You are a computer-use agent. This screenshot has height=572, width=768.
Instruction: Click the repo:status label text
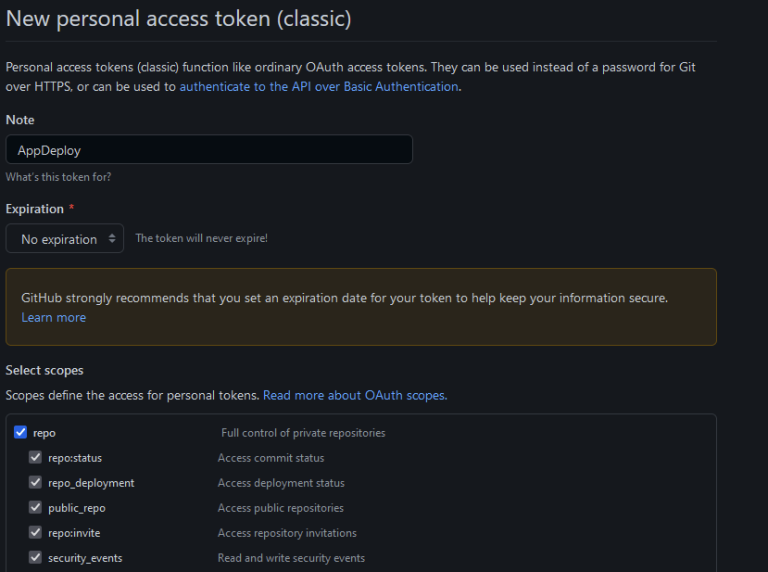(x=75, y=458)
